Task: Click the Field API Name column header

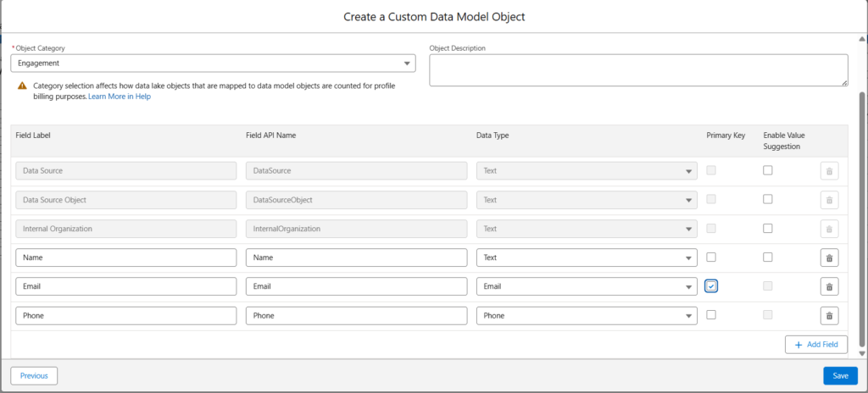Action: (270, 136)
